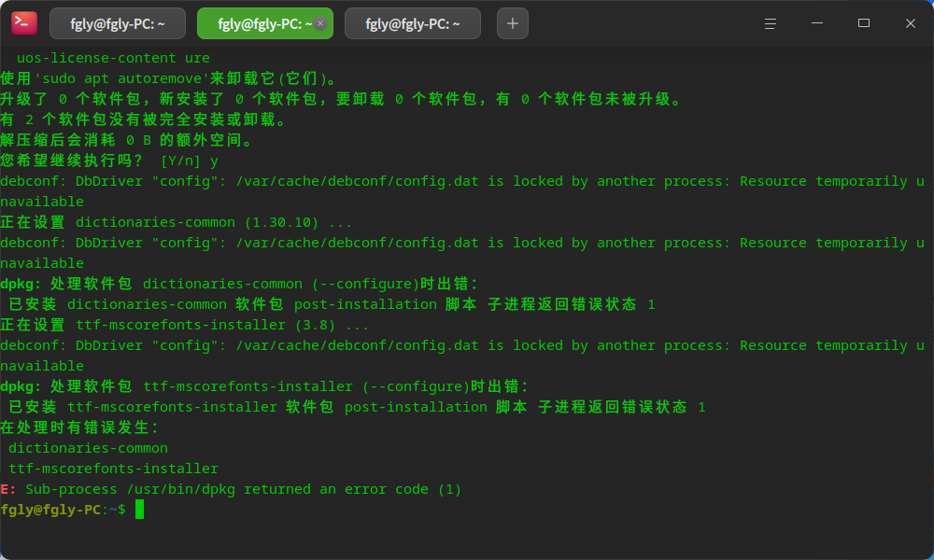Switch to the third fgly@fgly-PC terminal tab
Screen dimensions: 934x560
point(413,24)
